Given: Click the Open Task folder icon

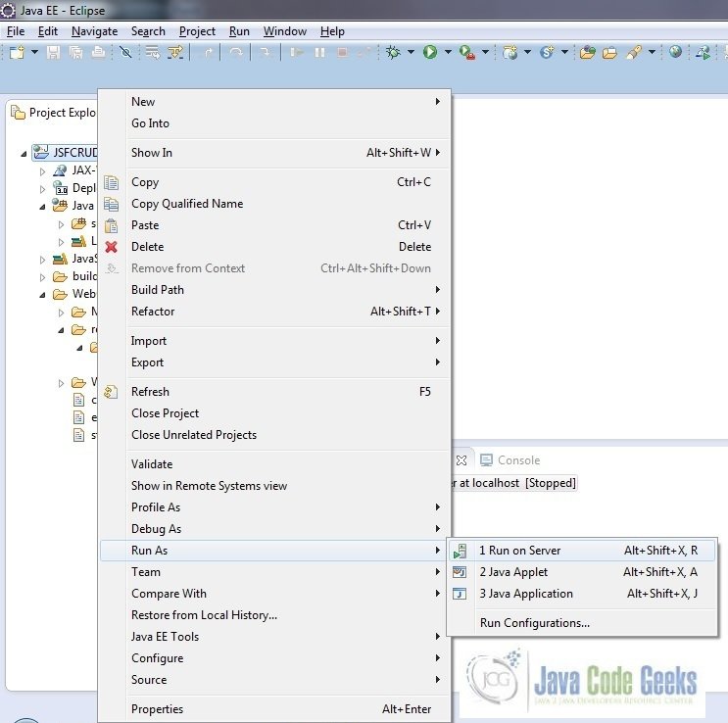Looking at the screenshot, I should (x=609, y=53).
